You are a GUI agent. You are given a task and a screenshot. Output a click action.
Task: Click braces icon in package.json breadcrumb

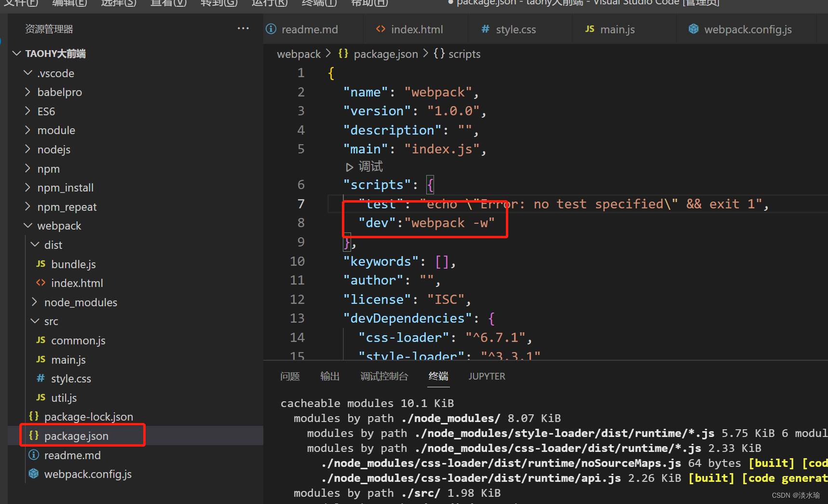click(343, 54)
